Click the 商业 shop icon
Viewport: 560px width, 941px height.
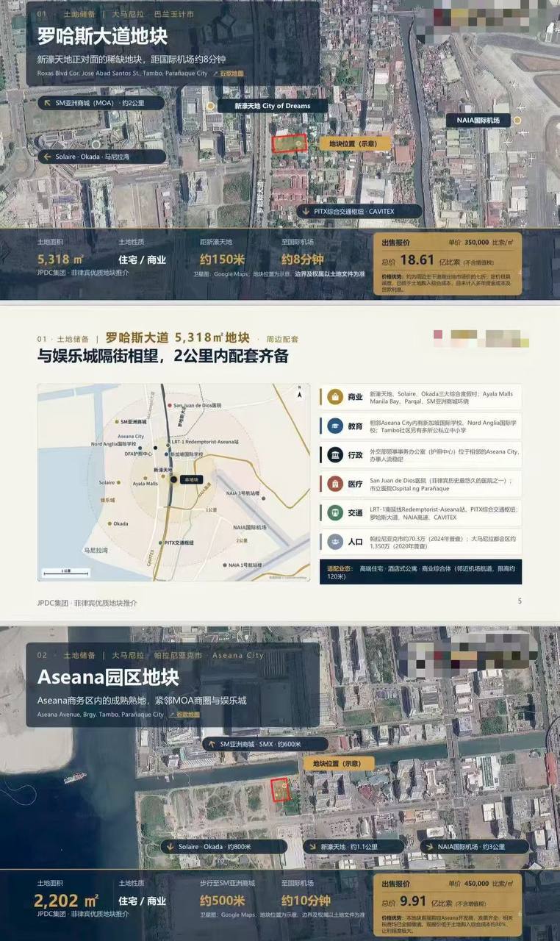334,396
